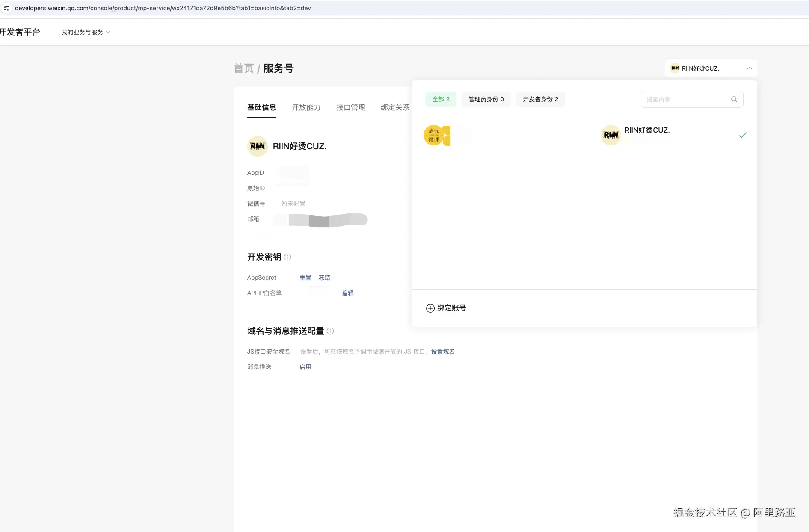Click the 服务号 breadcrumb title

pyautogui.click(x=279, y=68)
